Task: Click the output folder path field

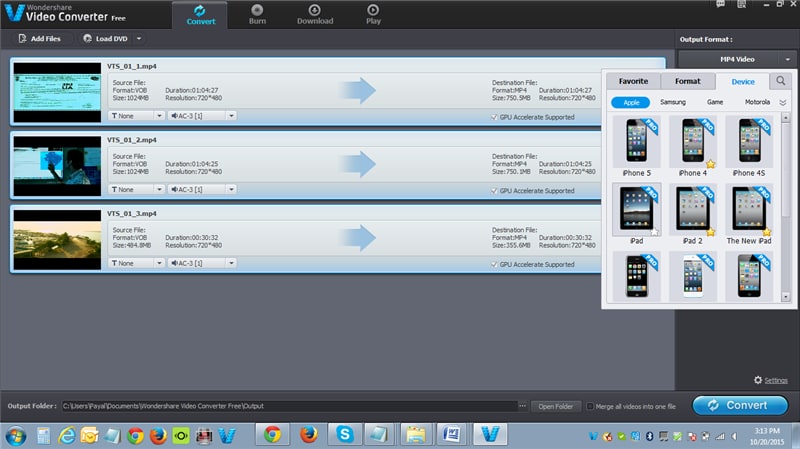Action: (289, 406)
